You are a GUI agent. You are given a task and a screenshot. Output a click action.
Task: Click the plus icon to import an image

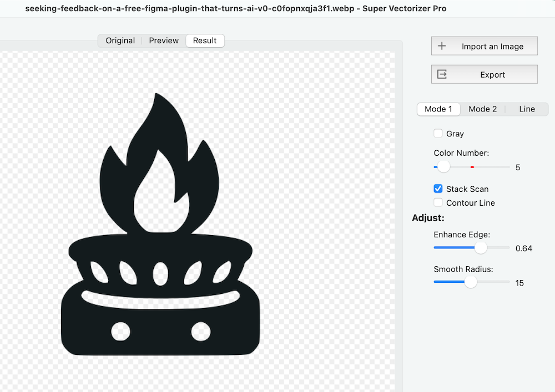pyautogui.click(x=442, y=46)
